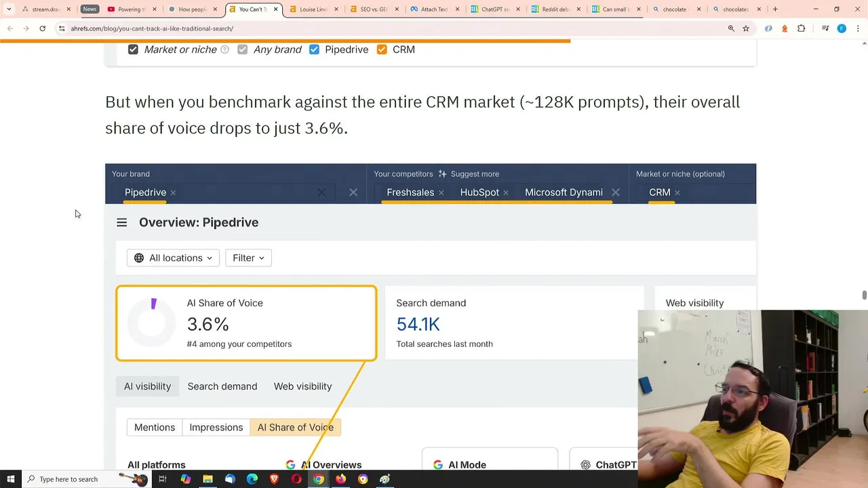The height and width of the screenshot is (488, 868).
Task: Click the AI Share of Voice card
Action: pos(246,323)
